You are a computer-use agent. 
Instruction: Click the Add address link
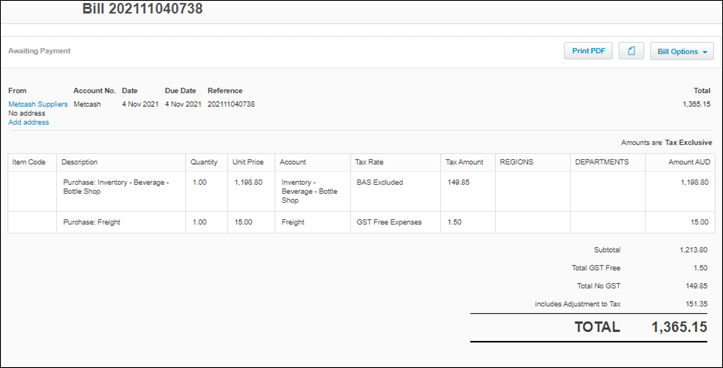pyautogui.click(x=29, y=122)
